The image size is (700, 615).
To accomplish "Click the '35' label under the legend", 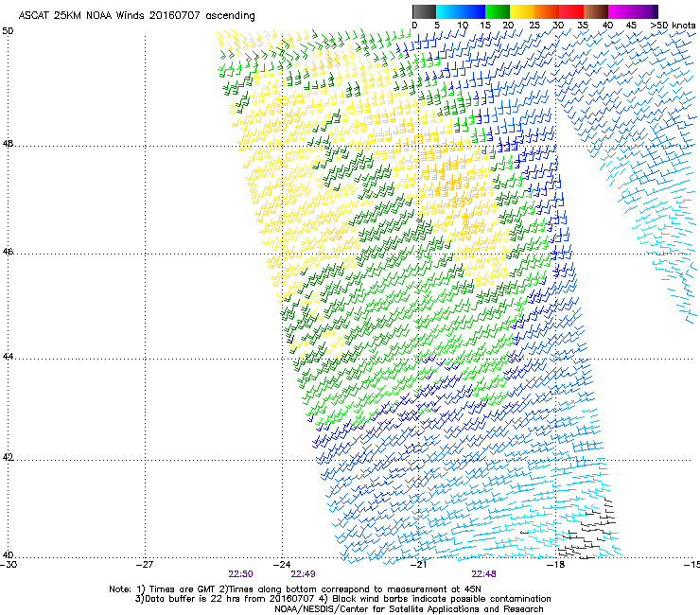I will [583, 26].
